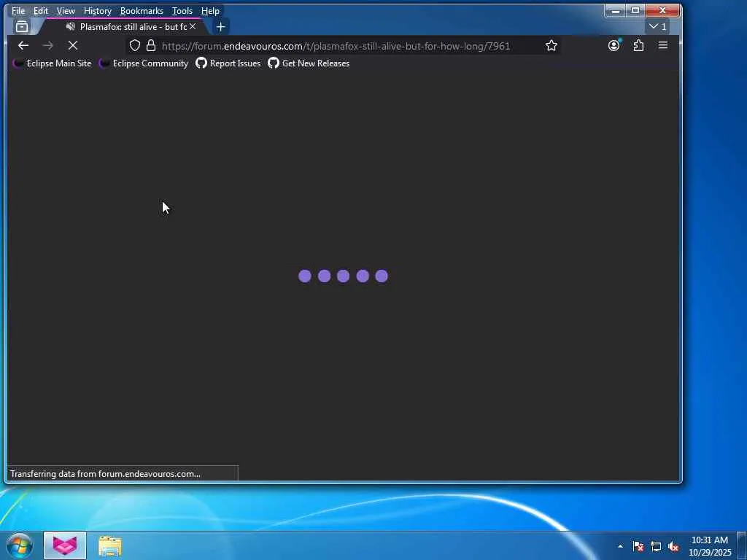Open Windows Explorer from the taskbar
The image size is (747, 560).
tap(110, 545)
